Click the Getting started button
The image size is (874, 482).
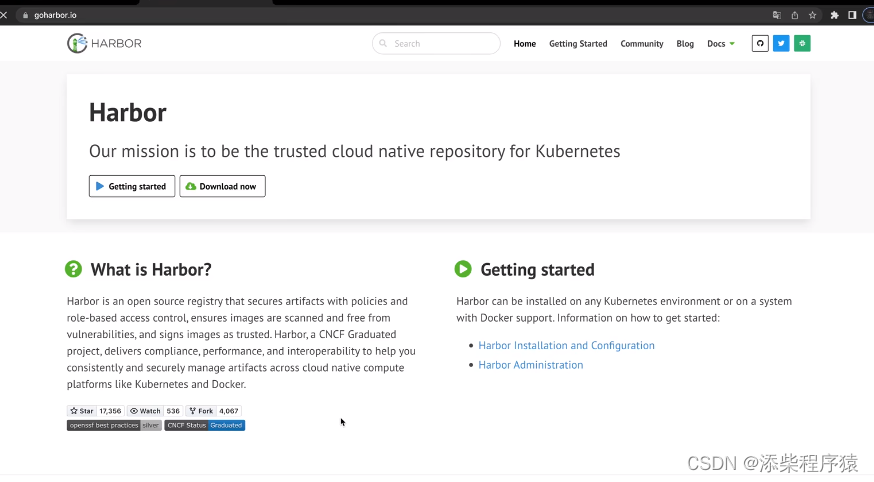pyautogui.click(x=132, y=186)
